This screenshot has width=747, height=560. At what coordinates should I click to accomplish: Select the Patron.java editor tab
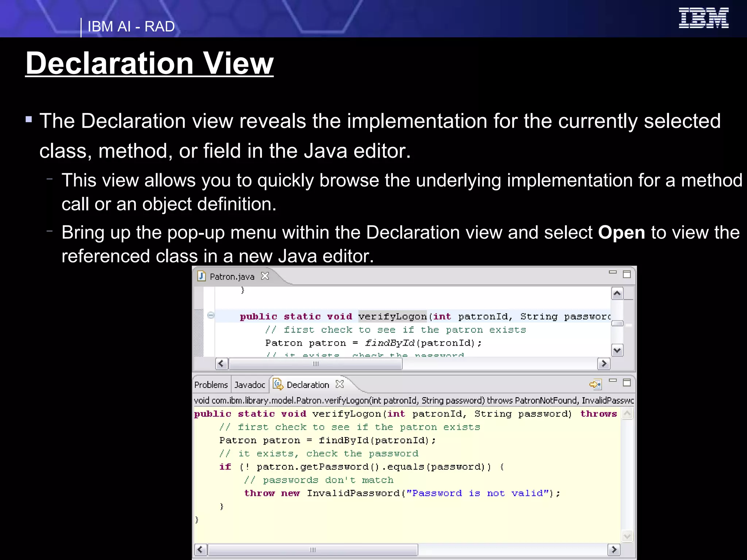click(x=232, y=276)
